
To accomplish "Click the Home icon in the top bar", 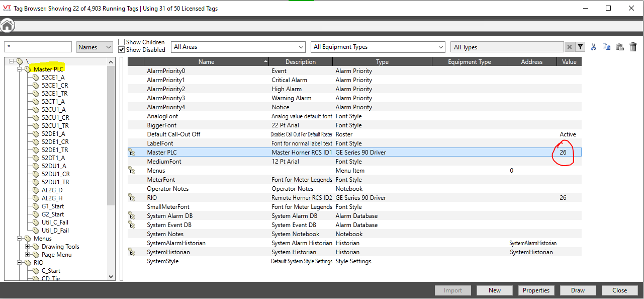I will [7, 25].
